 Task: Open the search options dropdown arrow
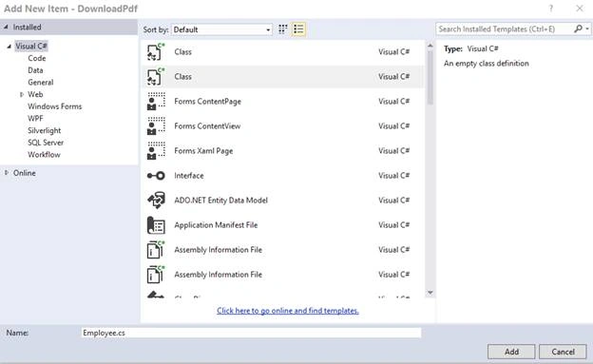pyautogui.click(x=587, y=29)
